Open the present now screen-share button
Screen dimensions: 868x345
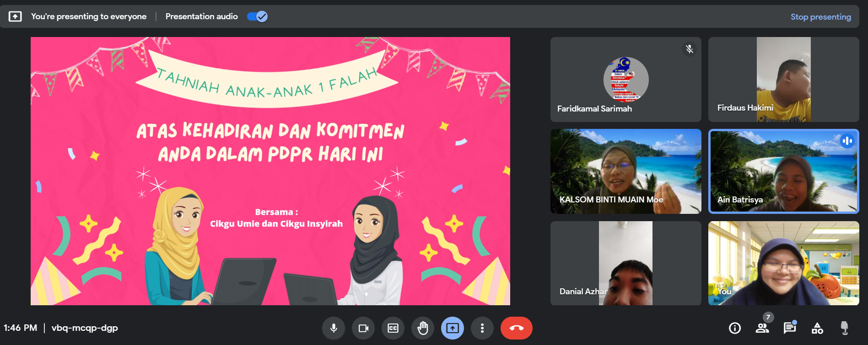453,328
